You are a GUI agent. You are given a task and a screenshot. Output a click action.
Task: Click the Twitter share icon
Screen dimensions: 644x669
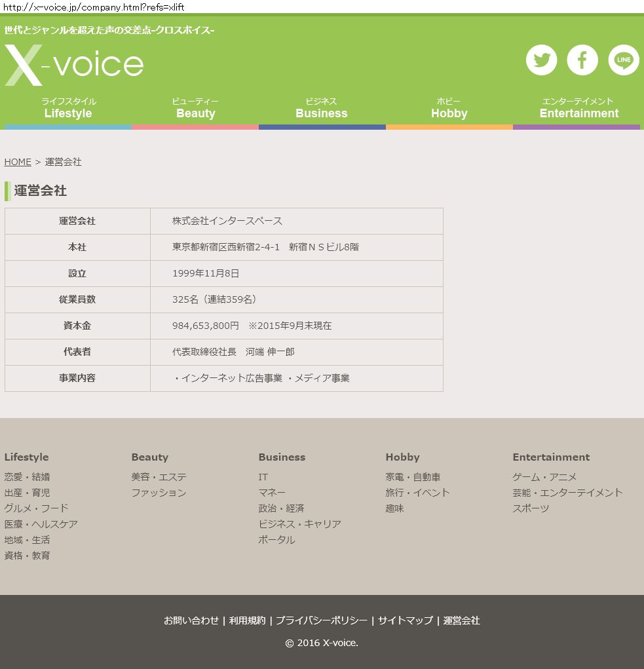541,60
